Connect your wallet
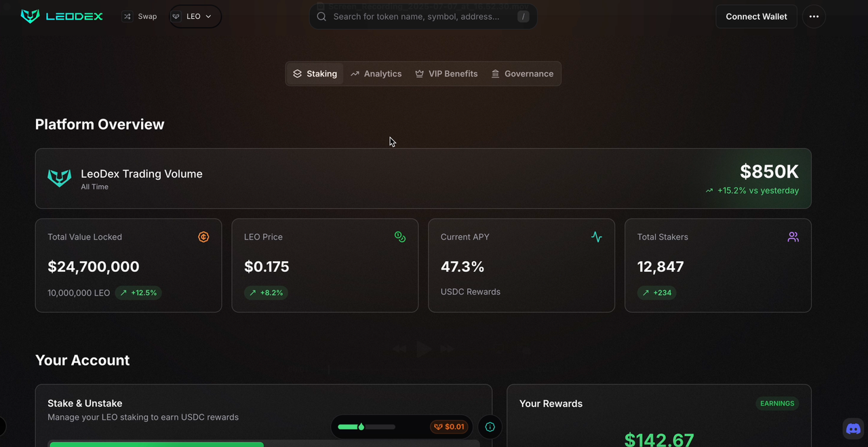This screenshot has width=868, height=447. tap(756, 16)
